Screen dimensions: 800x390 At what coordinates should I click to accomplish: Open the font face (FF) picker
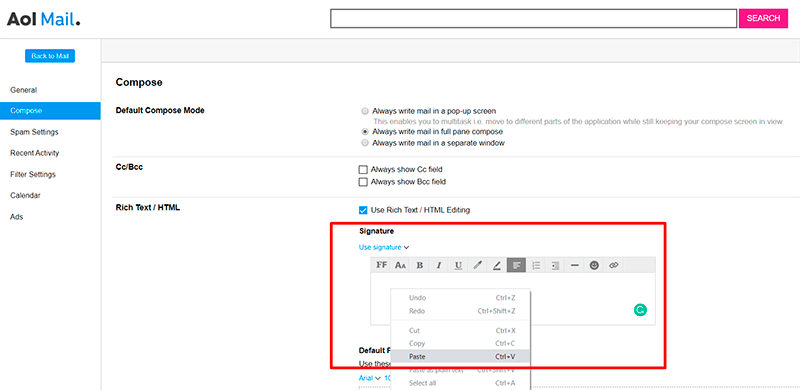(x=381, y=265)
